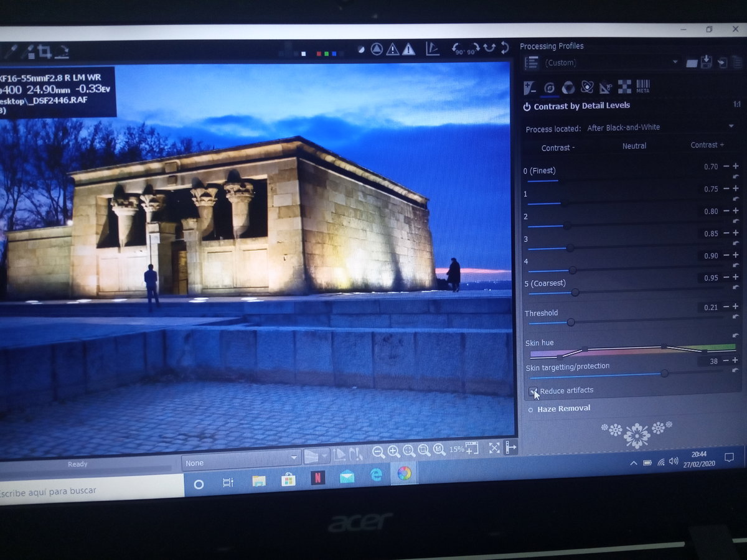Open Exposure tab icon in tool panel
The height and width of the screenshot is (560, 747).
coord(530,87)
